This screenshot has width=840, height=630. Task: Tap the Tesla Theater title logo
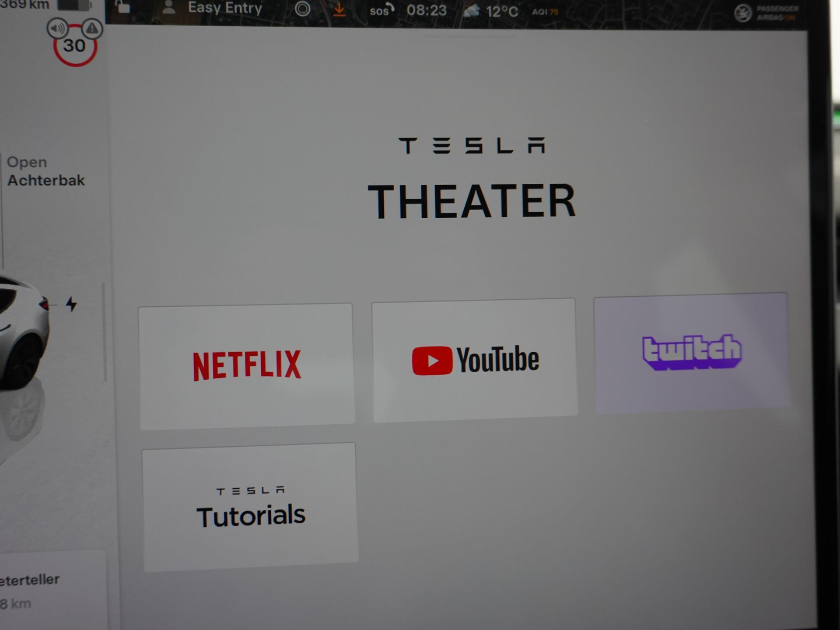(x=472, y=178)
